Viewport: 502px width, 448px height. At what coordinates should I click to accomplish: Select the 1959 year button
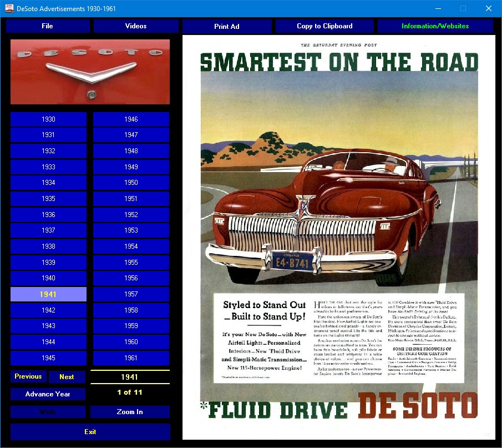tap(131, 326)
